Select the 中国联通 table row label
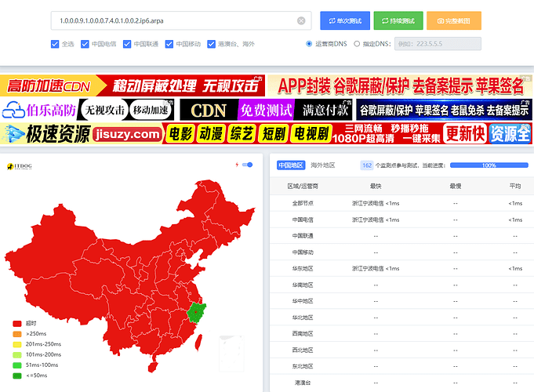 tap(303, 236)
